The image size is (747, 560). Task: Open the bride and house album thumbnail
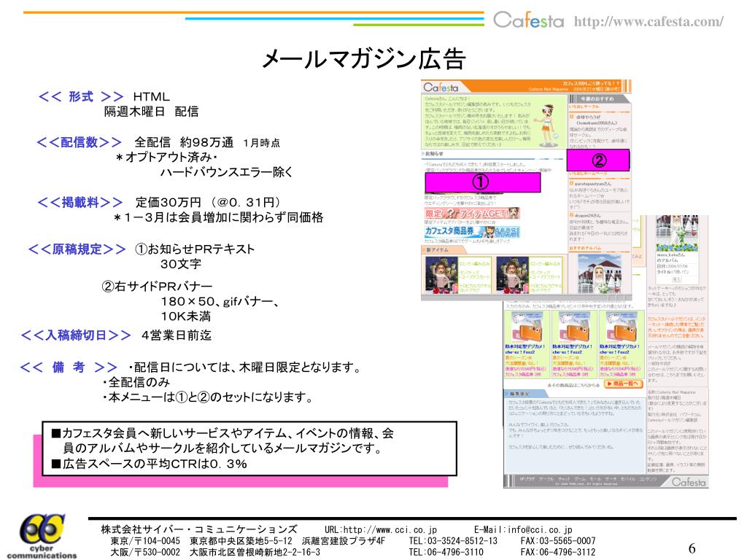tap(600, 274)
